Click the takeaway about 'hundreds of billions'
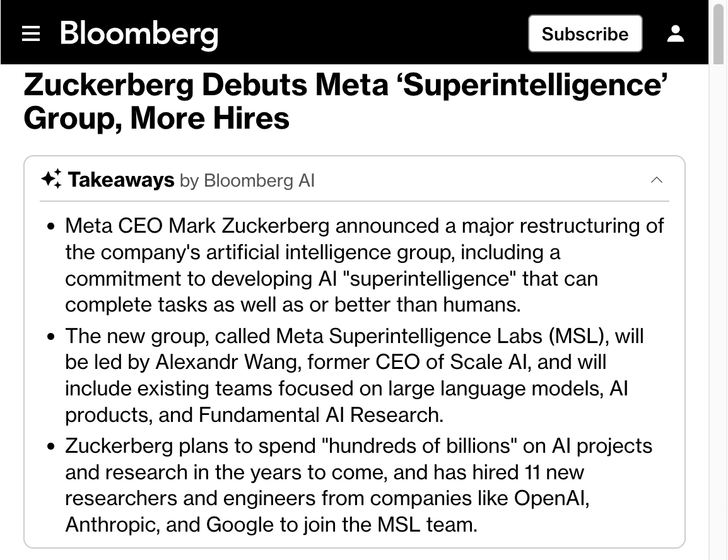 pos(358,485)
